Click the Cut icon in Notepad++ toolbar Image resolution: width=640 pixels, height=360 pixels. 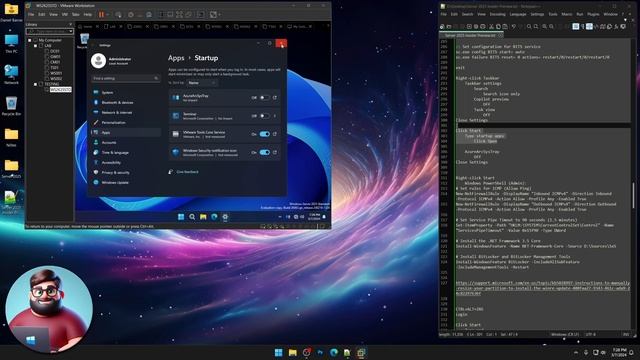(x=491, y=27)
